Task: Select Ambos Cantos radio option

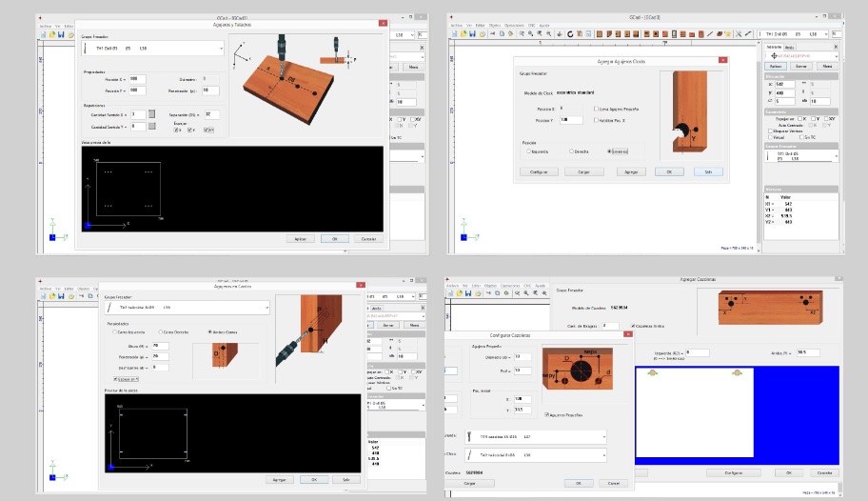Action: click(209, 332)
